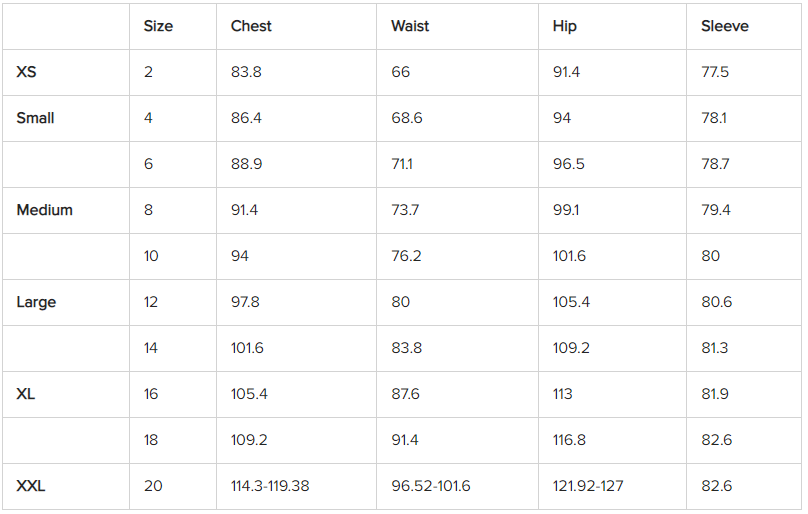Click the Hip column header

click(x=564, y=26)
